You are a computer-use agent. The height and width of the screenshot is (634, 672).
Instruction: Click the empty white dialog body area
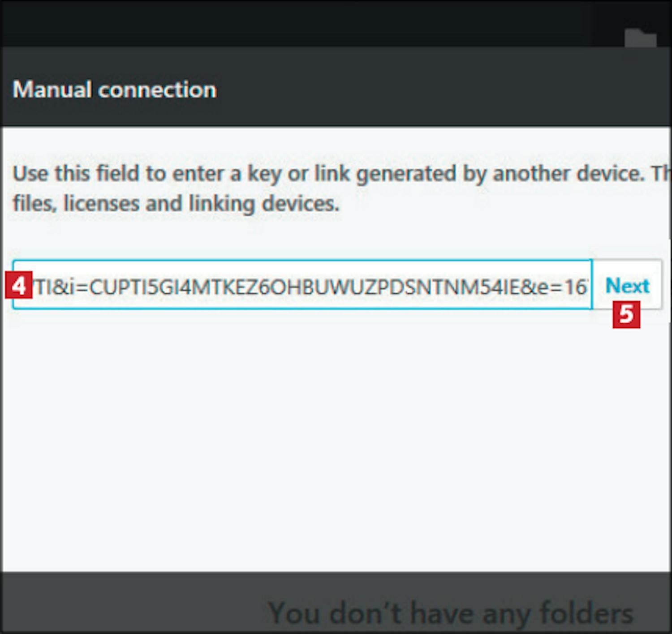coord(336,439)
